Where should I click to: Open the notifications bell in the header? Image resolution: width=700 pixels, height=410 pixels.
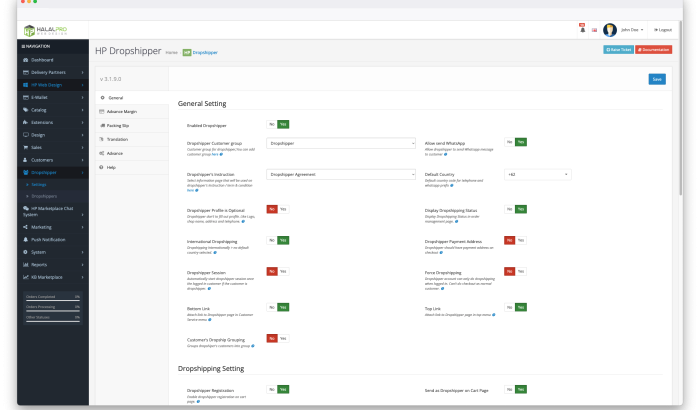point(582,30)
